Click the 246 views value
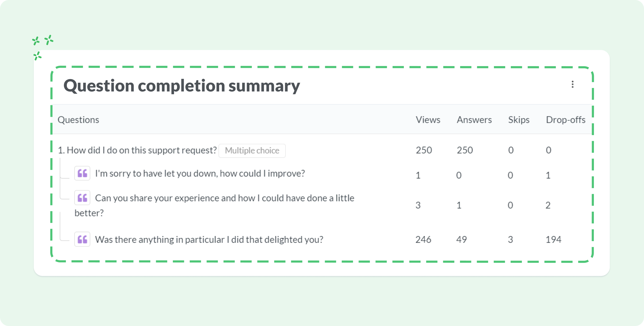This screenshot has width=644, height=326. pyautogui.click(x=423, y=240)
